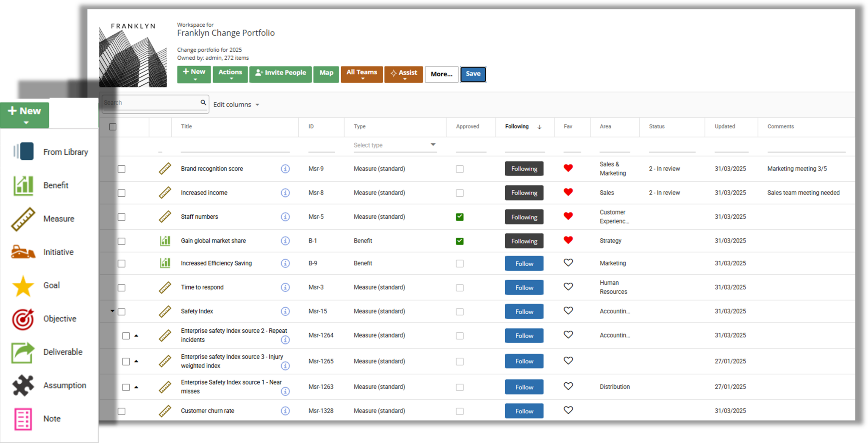This screenshot has width=868, height=443.
Task: Follow the Customer churn rate measure
Action: pyautogui.click(x=524, y=411)
